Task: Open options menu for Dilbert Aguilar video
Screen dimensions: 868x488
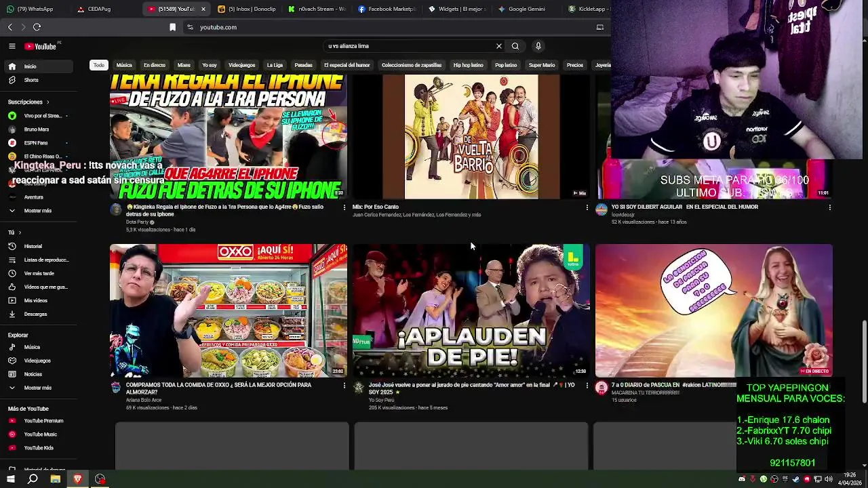Action: [x=829, y=207]
